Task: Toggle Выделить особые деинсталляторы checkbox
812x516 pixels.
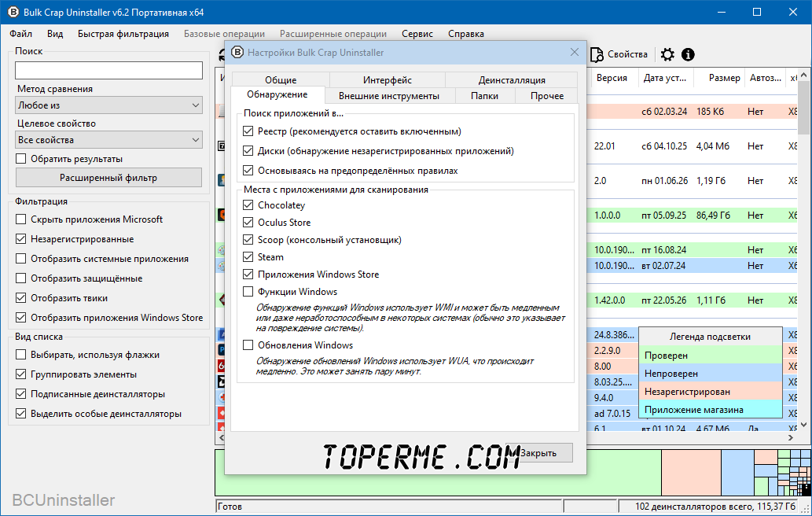Action: click(20, 414)
